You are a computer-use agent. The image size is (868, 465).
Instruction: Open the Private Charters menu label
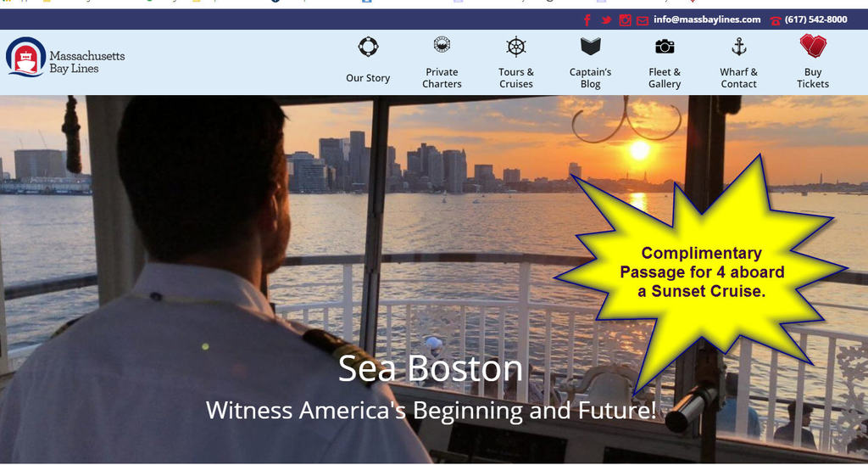click(442, 78)
